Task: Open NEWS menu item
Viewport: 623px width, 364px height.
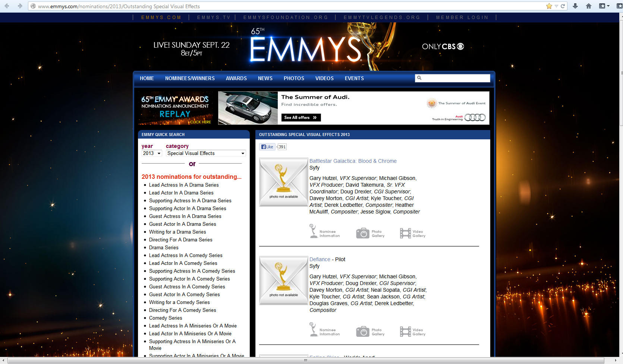Action: 265,78
